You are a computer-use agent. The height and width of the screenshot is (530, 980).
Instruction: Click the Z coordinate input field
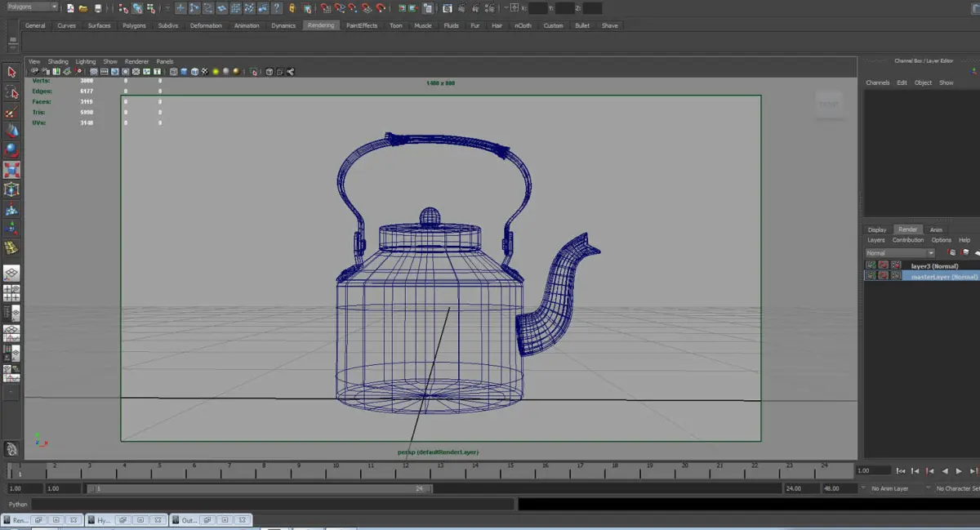tap(593, 8)
